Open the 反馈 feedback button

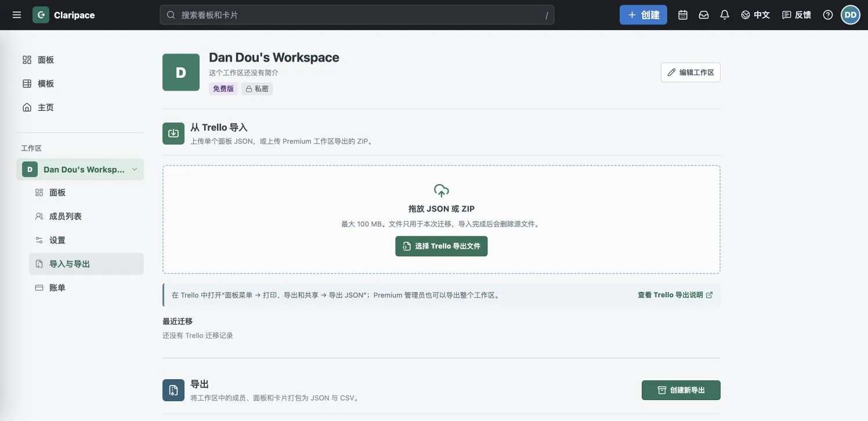(797, 15)
